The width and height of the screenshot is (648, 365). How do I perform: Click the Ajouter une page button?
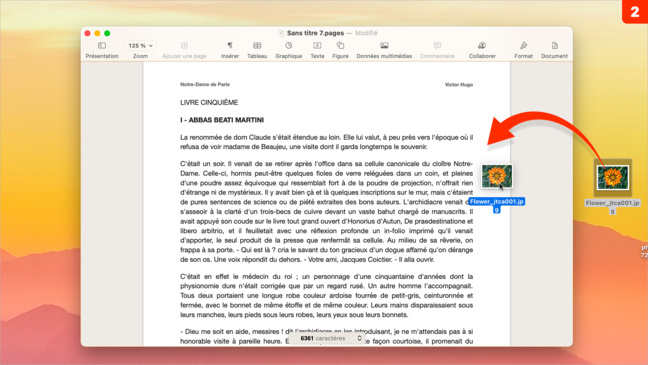(184, 50)
